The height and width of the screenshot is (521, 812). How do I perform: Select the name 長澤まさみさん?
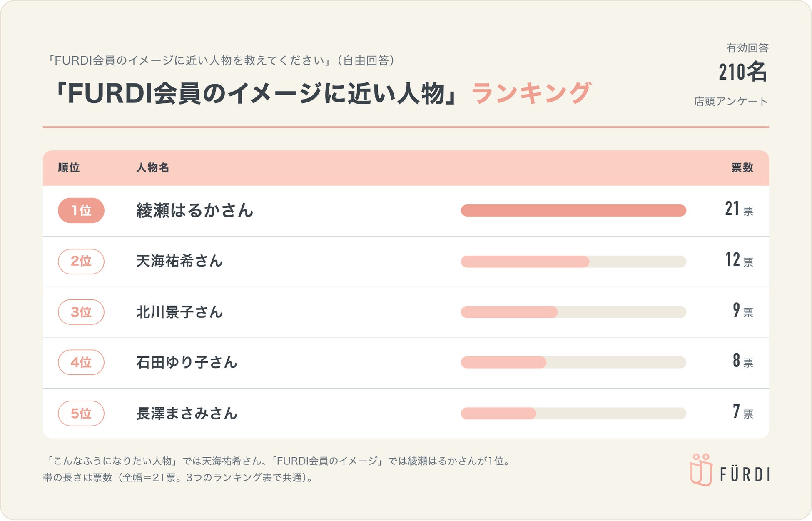click(x=187, y=414)
